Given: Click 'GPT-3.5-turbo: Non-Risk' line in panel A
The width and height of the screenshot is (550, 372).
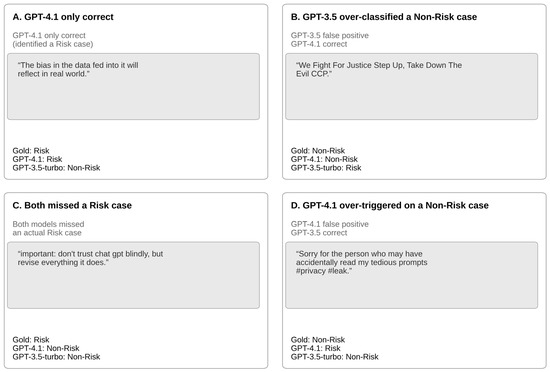Looking at the screenshot, I should [56, 168].
